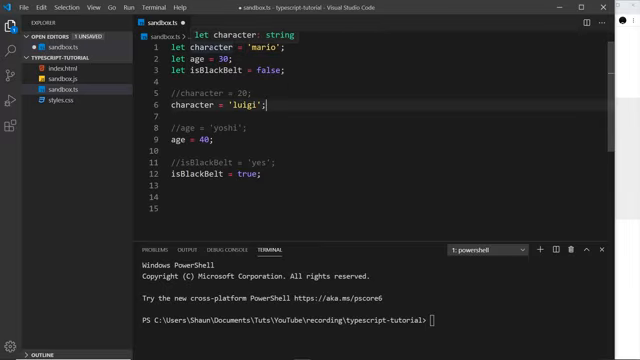Screen dimensions: 640x360
Task: Open the Extensions view
Action: point(10,126)
